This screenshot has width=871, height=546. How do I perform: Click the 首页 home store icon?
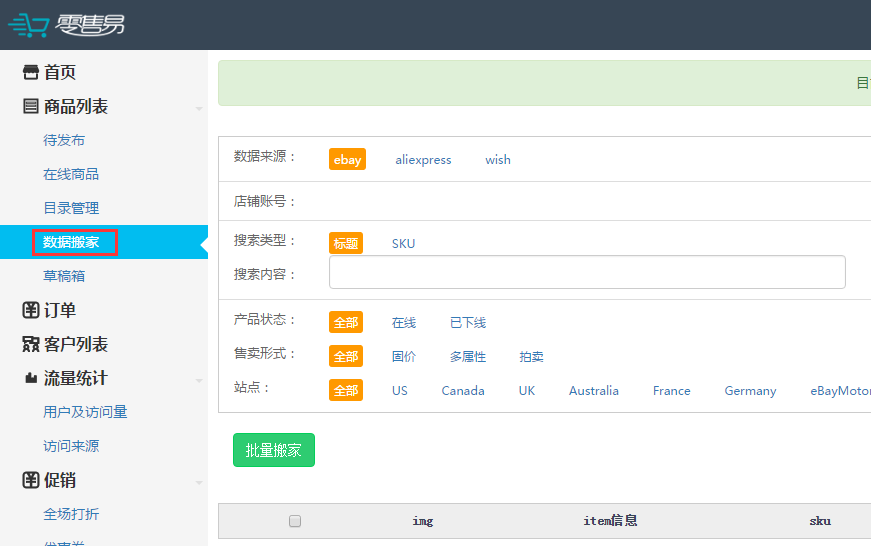pyautogui.click(x=31, y=72)
